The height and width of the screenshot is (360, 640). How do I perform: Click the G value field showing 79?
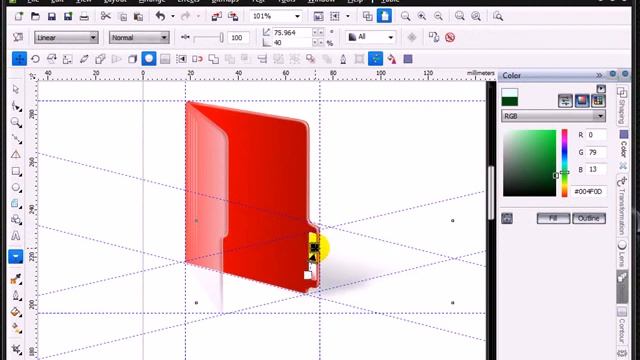tap(596, 152)
